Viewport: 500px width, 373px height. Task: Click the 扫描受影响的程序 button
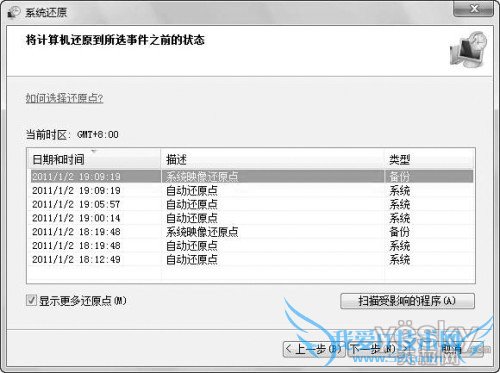pos(407,301)
